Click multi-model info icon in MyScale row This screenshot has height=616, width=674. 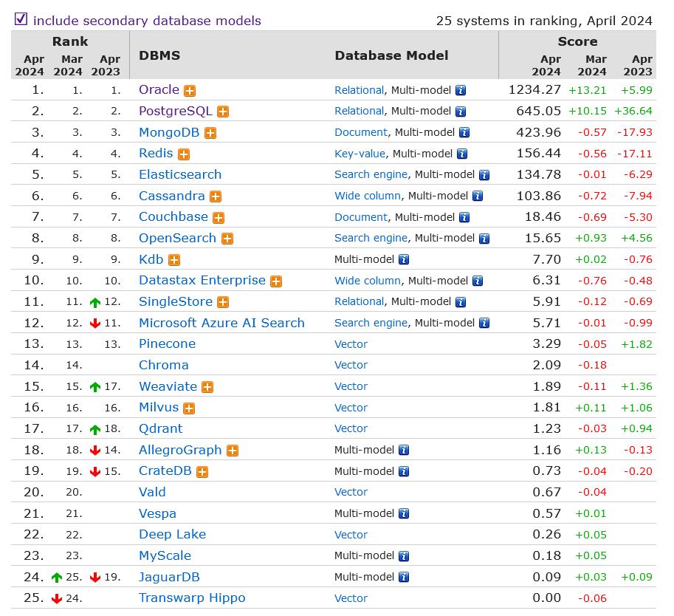[404, 556]
